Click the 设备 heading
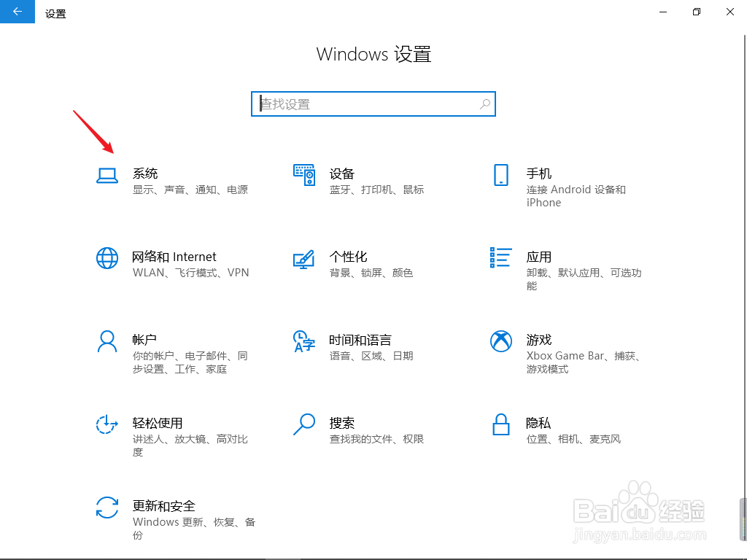The height and width of the screenshot is (560, 747). pos(341,174)
